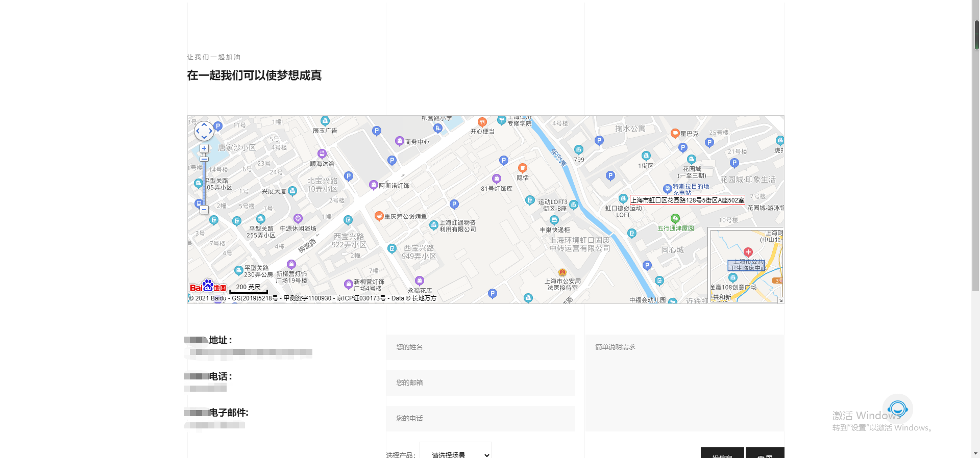980x458 pixels.
Task: Click the red-bordered address label on the map
Action: [688, 200]
